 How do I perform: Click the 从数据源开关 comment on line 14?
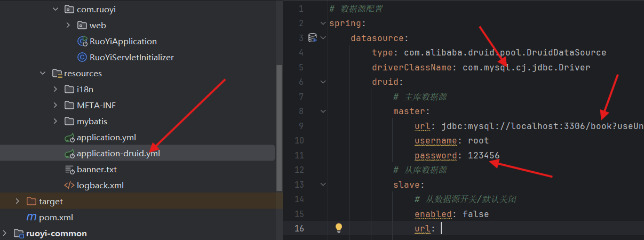coord(465,199)
